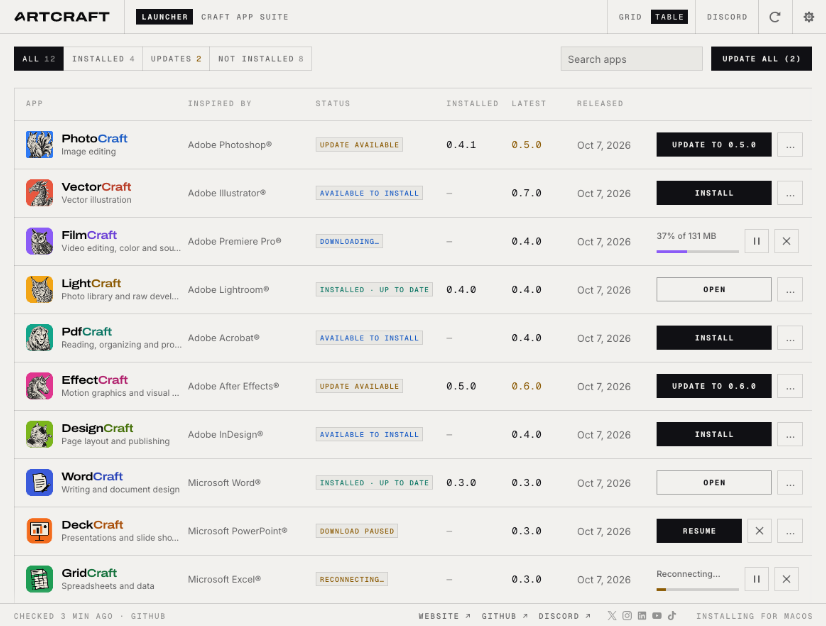Cancel the FilmCraft download
The image size is (826, 626).
[x=786, y=241]
